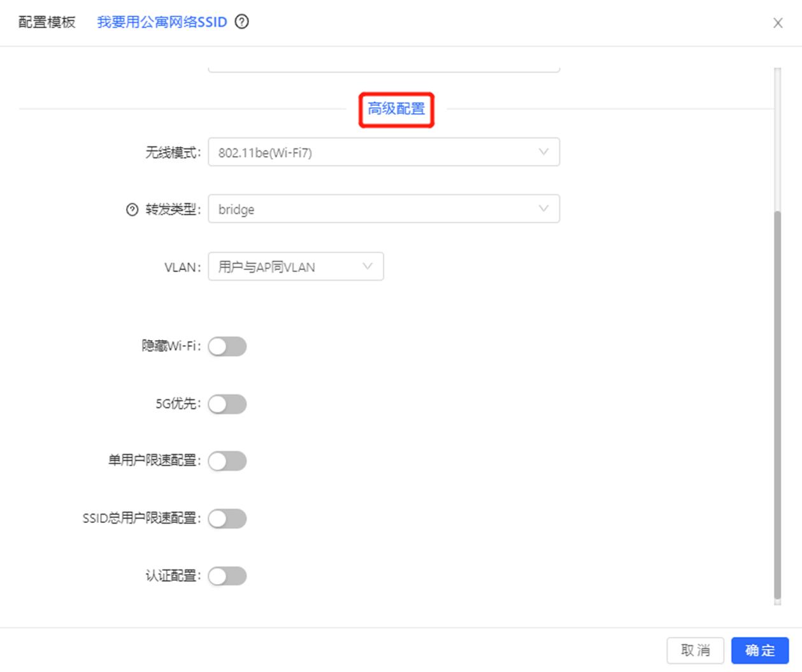Collapse the 高级配置 section
Image resolution: width=802 pixels, height=672 pixels.
(396, 109)
